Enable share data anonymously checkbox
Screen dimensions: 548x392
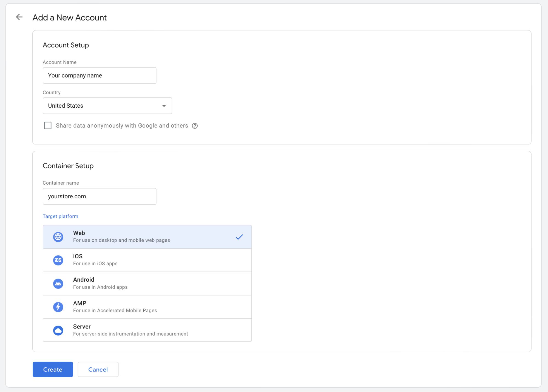(48, 125)
